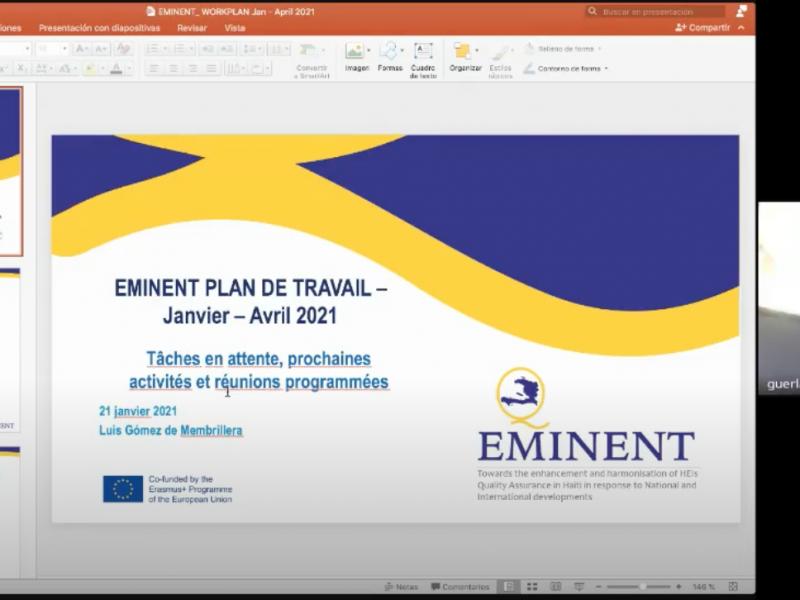Click the font color A icon
Viewport: 800px width, 600px height.
[116, 68]
